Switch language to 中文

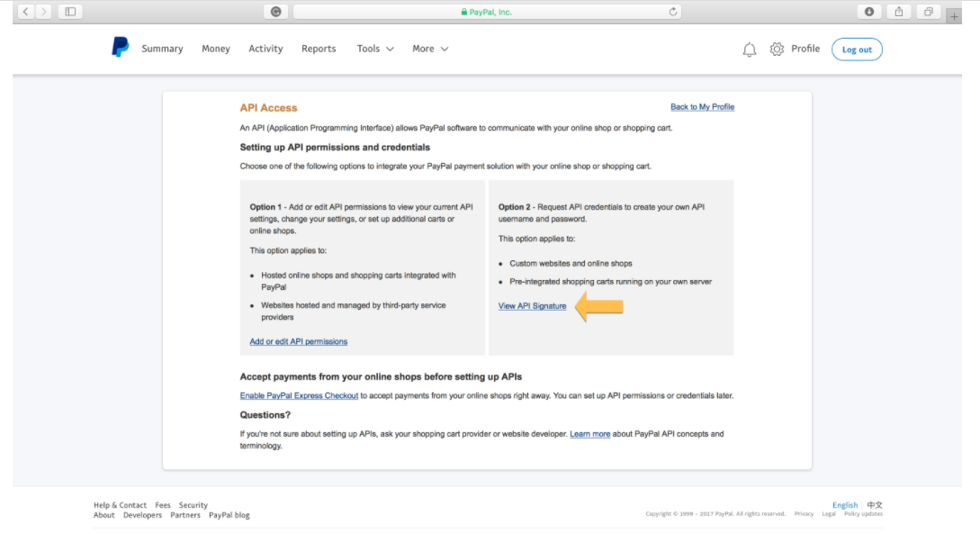pyautogui.click(x=875, y=505)
